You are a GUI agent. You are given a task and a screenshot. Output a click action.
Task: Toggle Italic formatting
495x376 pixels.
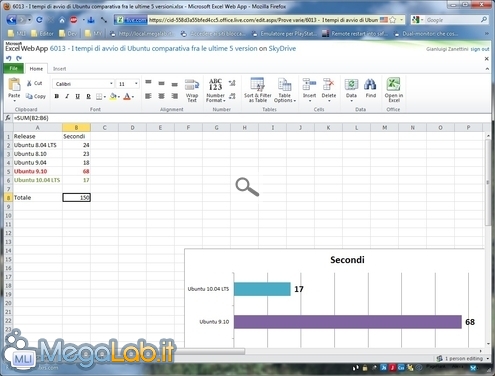click(67, 96)
